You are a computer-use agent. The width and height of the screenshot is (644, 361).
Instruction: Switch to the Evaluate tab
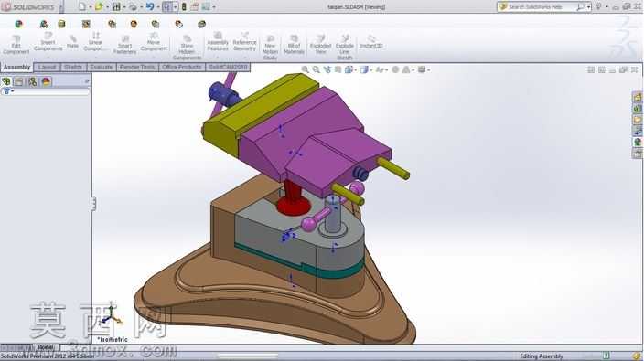point(101,67)
